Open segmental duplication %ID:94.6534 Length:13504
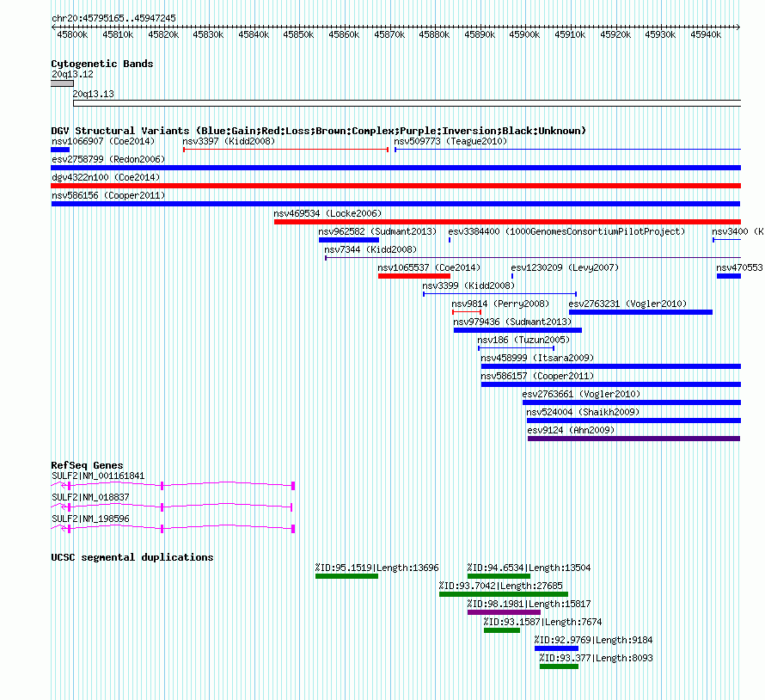Screen dimensions: 765x700 pos(499,576)
